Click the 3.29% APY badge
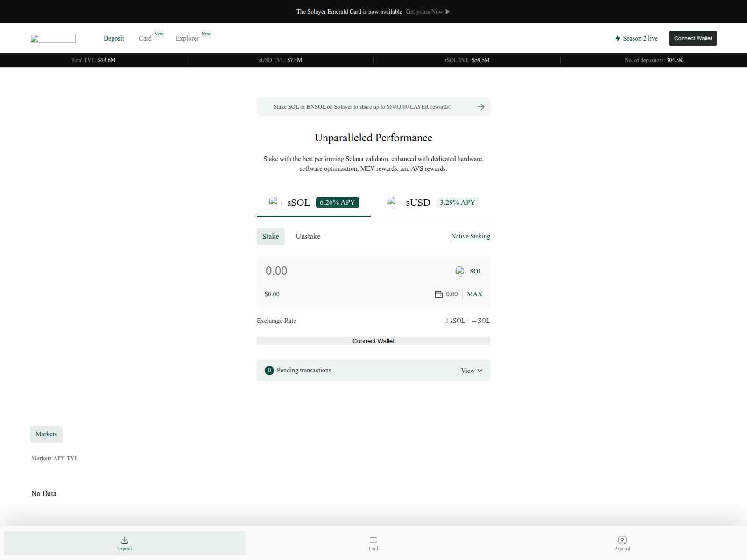This screenshot has width=747, height=560. (x=458, y=203)
